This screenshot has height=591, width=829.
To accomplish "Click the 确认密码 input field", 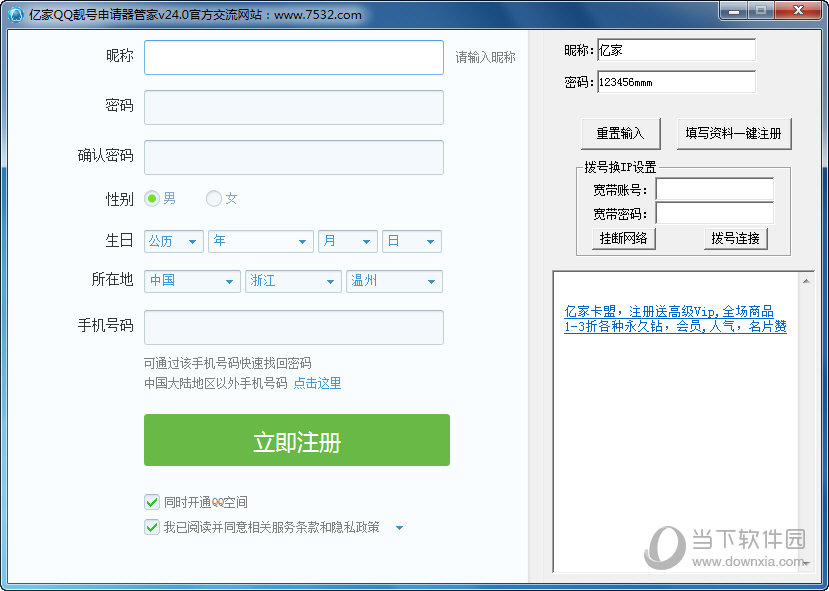I will click(293, 157).
